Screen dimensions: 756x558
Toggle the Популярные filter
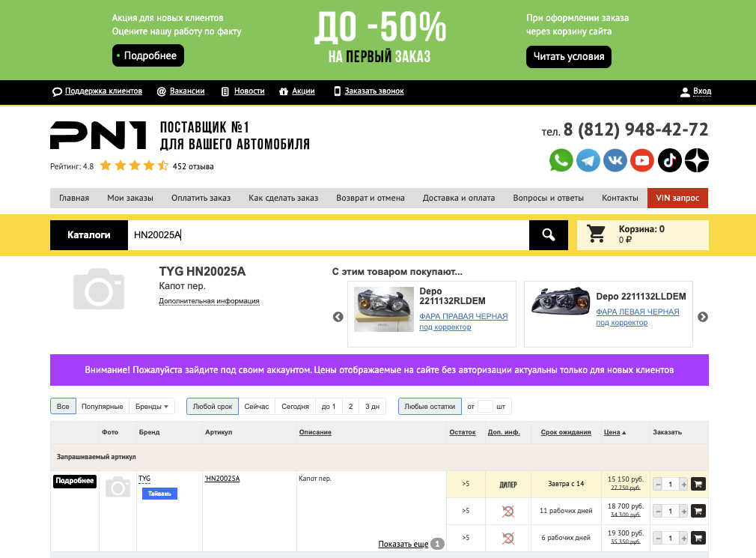tap(103, 407)
